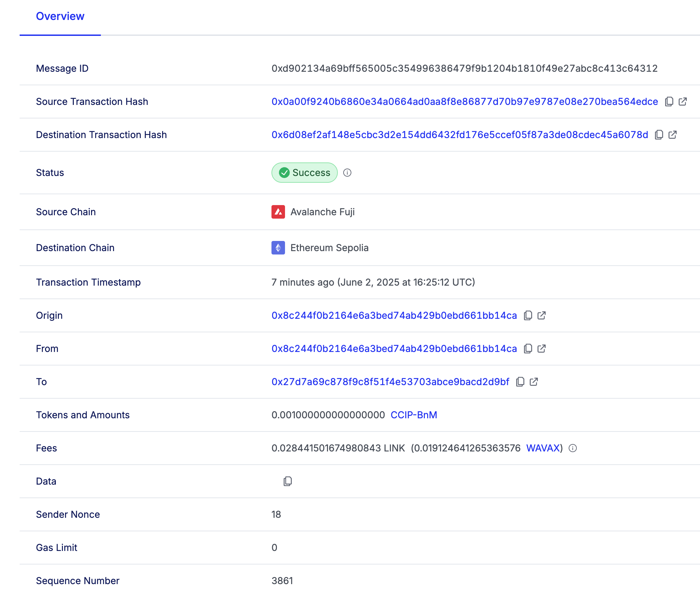700x599 pixels.
Task: Click the Avalanche Fuji chain icon
Action: point(278,212)
